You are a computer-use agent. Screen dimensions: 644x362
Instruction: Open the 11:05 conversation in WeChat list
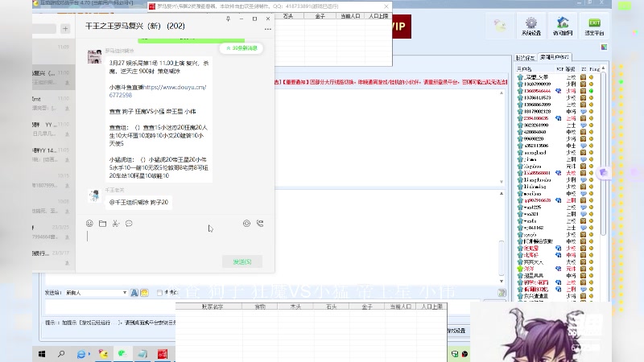(x=53, y=155)
